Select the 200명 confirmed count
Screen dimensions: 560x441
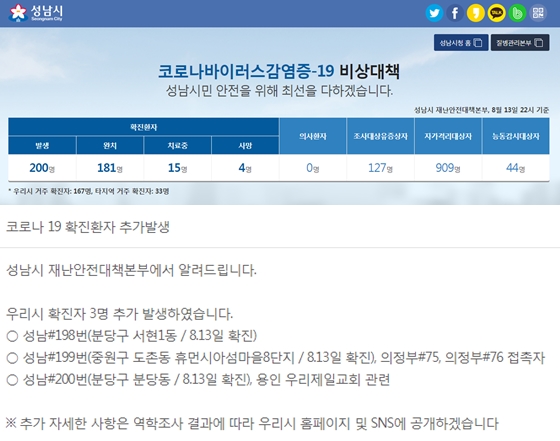pos(42,167)
